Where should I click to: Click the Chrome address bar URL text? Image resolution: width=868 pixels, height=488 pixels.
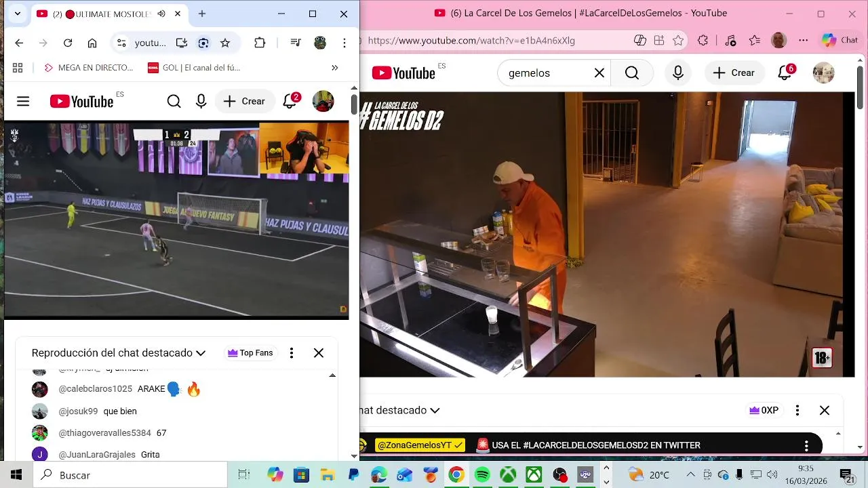point(151,43)
